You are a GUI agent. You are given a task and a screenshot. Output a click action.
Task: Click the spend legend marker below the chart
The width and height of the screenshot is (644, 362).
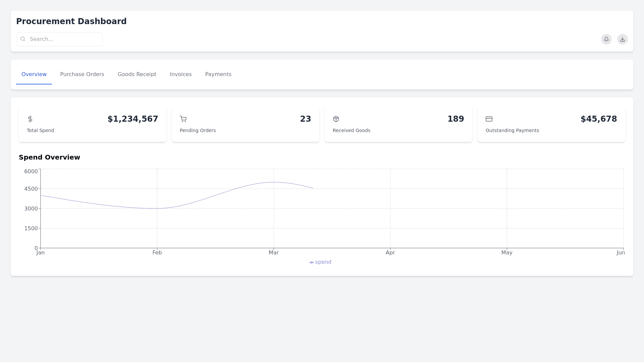(311, 262)
